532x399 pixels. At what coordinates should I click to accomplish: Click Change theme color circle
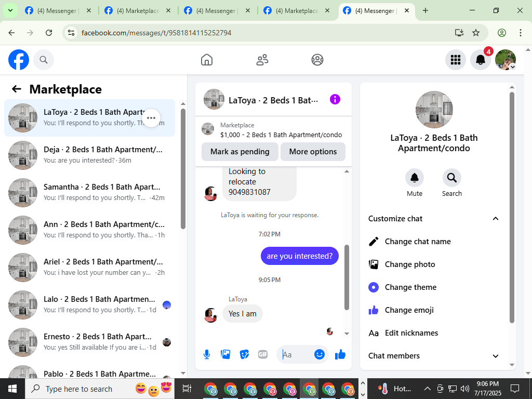374,287
